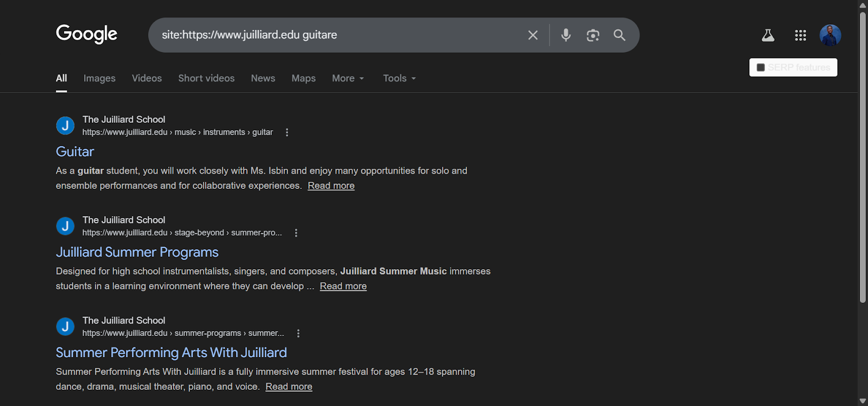Open the Juilliard Summer Programs result link

tap(137, 252)
